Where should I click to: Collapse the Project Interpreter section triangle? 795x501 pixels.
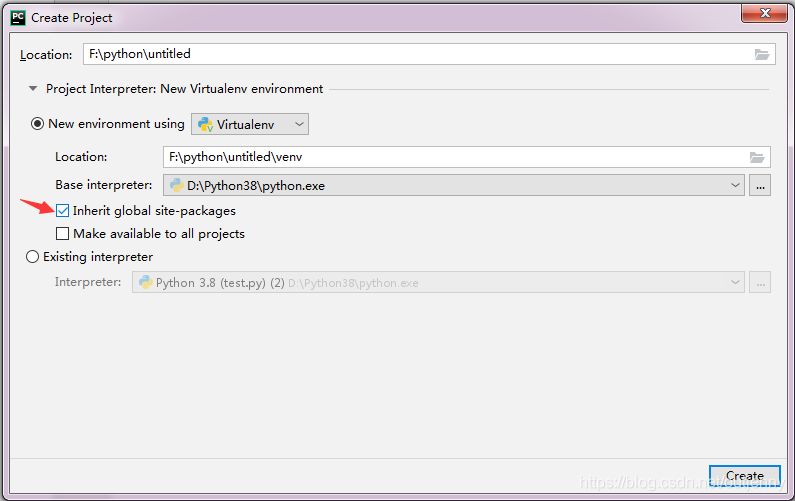[x=33, y=89]
